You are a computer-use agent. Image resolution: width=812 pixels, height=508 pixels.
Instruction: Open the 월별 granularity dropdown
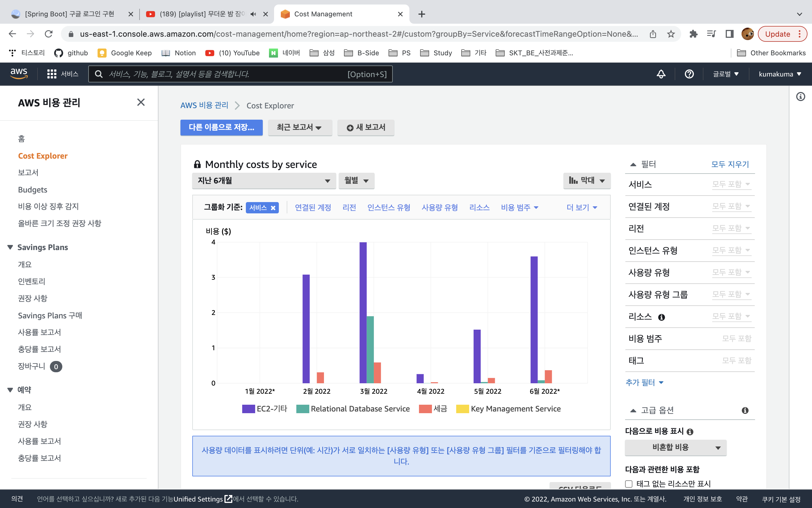coord(356,181)
